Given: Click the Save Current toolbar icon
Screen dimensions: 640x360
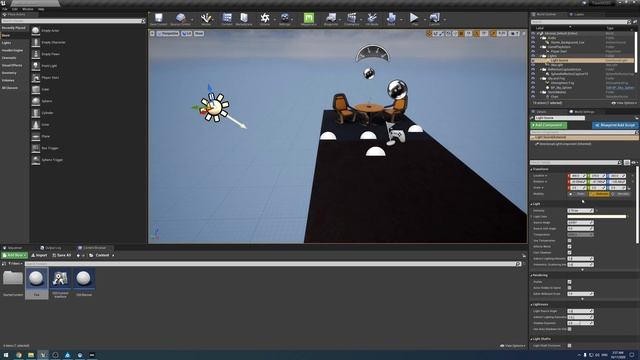Looking at the screenshot, I should (x=158, y=18).
